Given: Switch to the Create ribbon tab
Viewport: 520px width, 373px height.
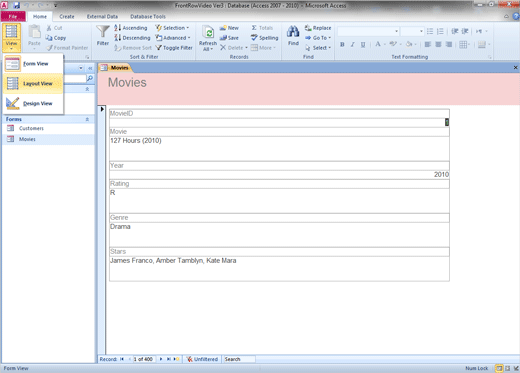Looking at the screenshot, I should 67,16.
